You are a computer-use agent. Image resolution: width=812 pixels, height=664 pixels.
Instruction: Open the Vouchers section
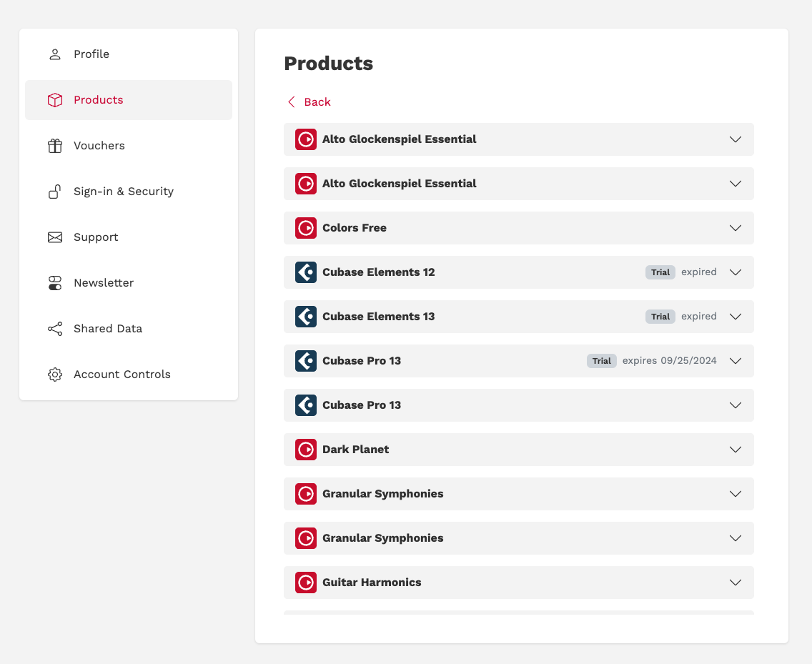click(99, 146)
